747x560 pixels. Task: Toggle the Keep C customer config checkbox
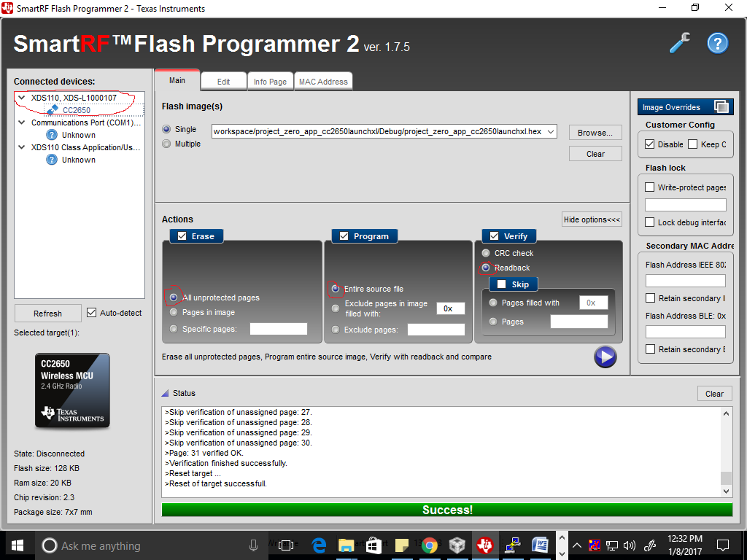pos(693,144)
